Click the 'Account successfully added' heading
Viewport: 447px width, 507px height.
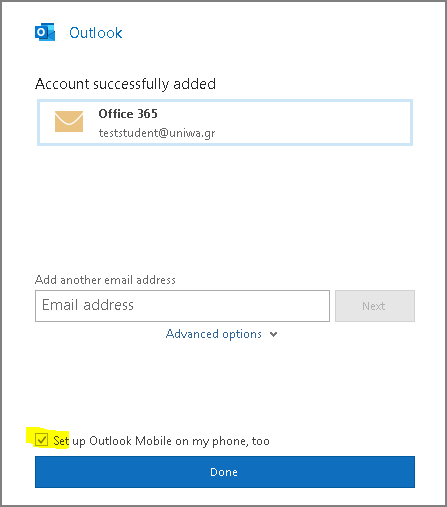[x=125, y=84]
